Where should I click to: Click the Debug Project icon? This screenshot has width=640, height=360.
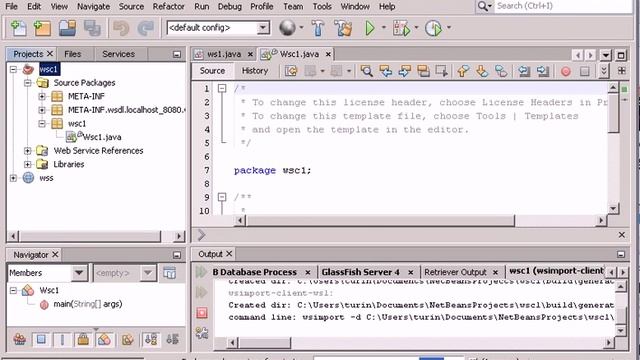click(401, 28)
